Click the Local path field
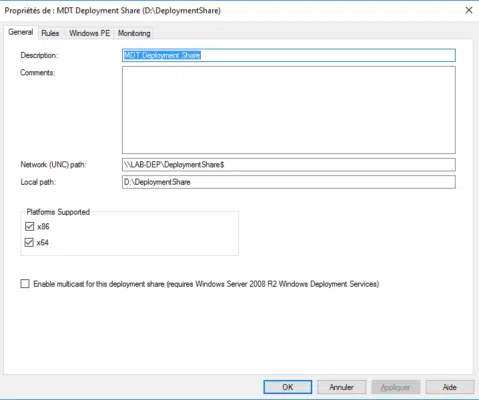Screen dimensions: 479x400 point(289,182)
